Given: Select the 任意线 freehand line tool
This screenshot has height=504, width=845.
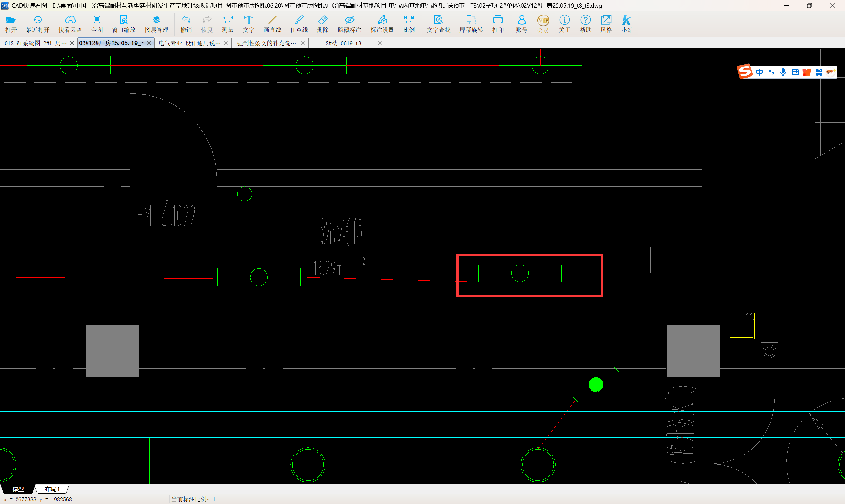Looking at the screenshot, I should tap(299, 24).
